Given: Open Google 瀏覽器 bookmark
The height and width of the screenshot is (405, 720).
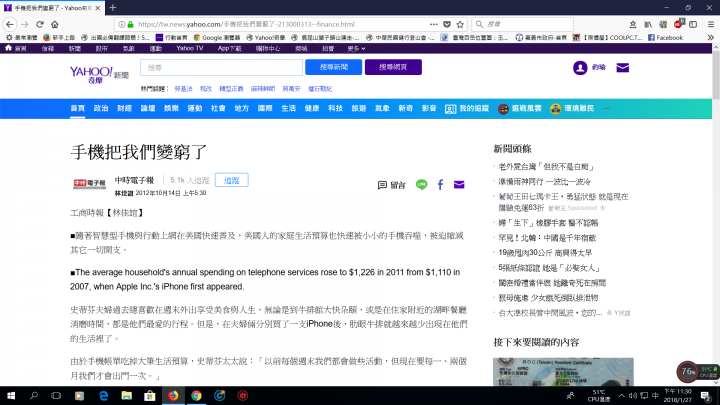Looking at the screenshot, I should pyautogui.click(x=217, y=38).
